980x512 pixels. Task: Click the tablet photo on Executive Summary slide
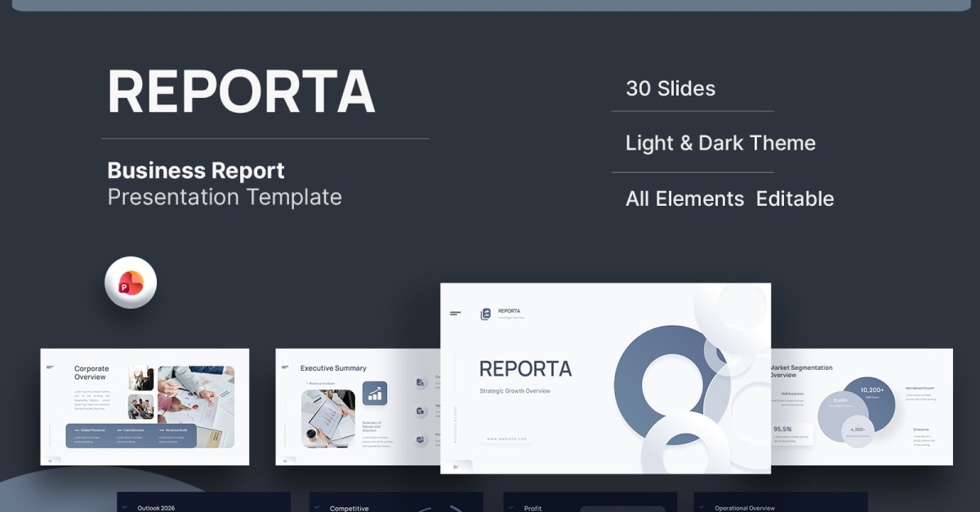[328, 418]
